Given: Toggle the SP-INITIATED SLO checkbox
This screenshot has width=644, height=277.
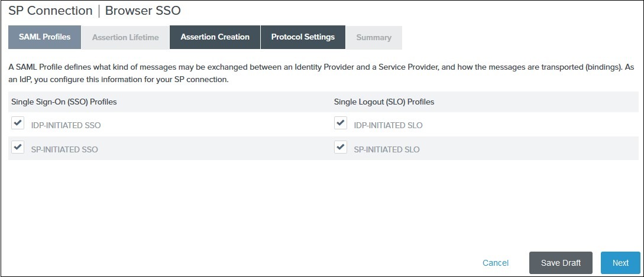Looking at the screenshot, I should point(340,148).
